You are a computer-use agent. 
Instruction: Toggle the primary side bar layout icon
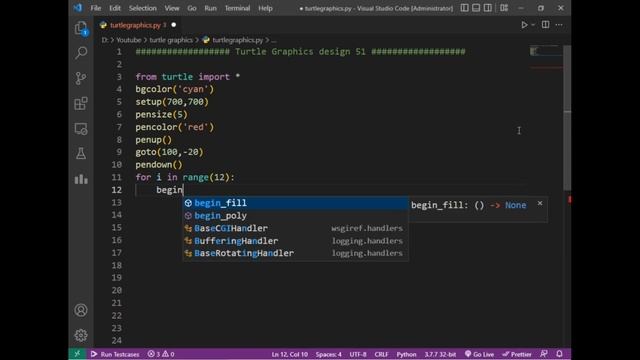coord(464,8)
